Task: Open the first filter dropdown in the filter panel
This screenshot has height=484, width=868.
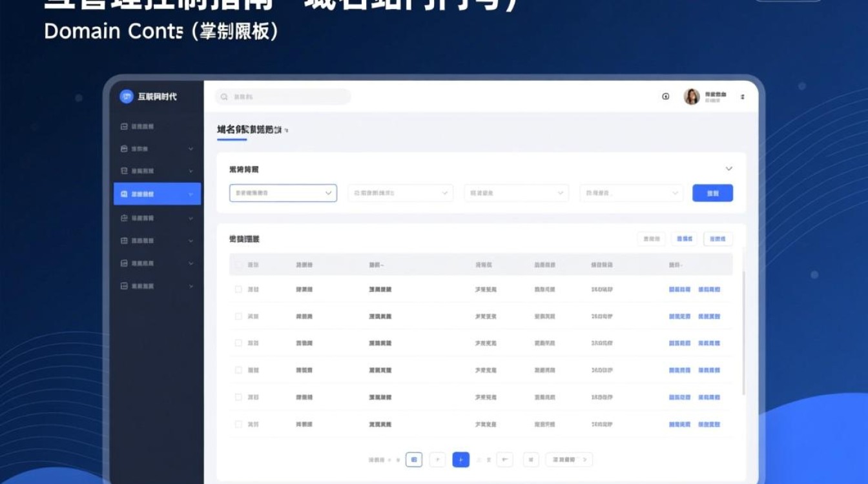Action: 282,193
